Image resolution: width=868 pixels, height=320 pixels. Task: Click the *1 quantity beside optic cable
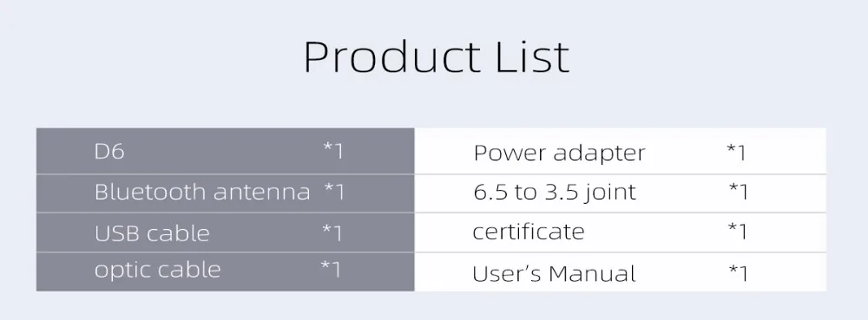(x=331, y=269)
